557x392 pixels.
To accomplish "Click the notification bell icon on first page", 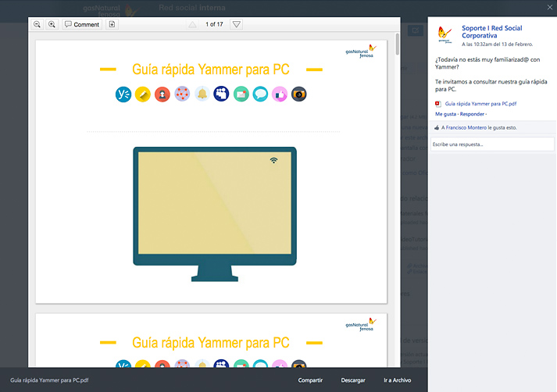I will pyautogui.click(x=202, y=94).
